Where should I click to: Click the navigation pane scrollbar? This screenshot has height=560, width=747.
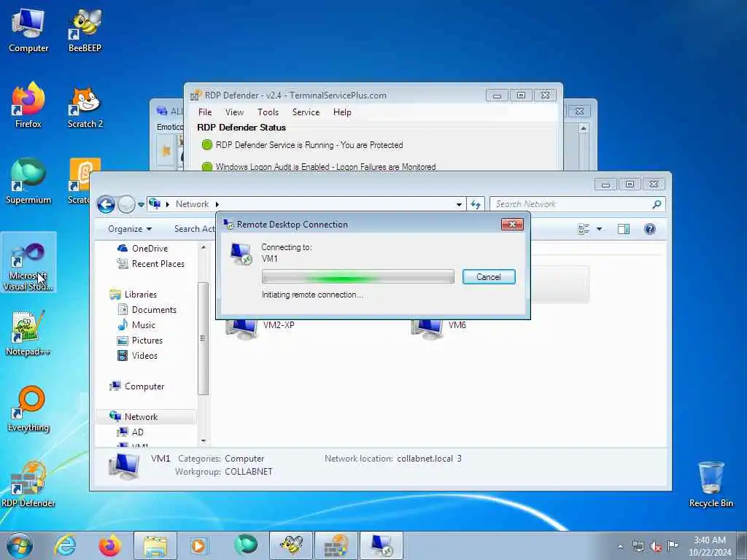(203, 338)
